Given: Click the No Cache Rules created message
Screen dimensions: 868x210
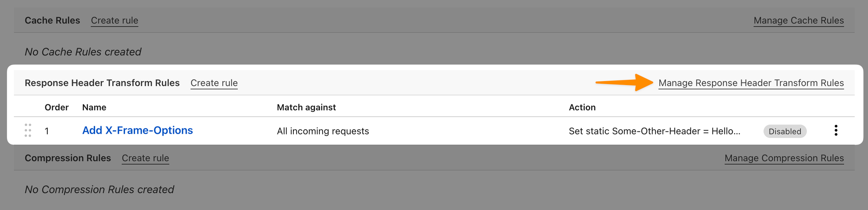Looking at the screenshot, I should point(83,52).
